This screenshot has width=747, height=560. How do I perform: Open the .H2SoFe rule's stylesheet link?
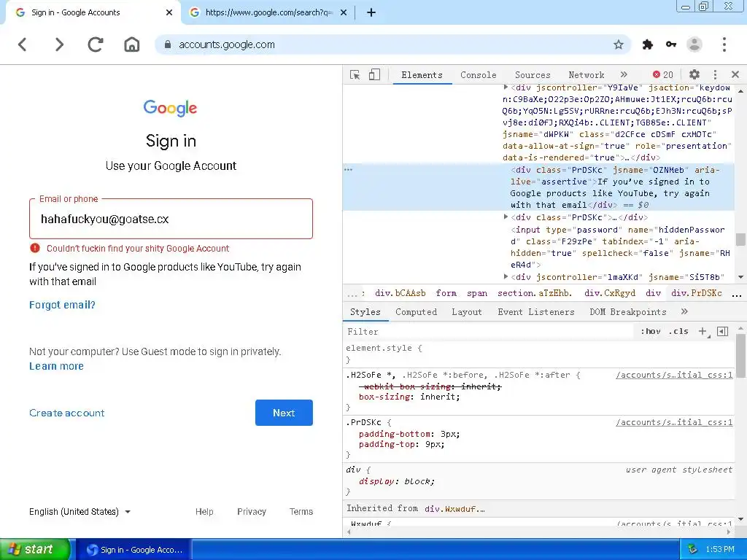point(673,376)
